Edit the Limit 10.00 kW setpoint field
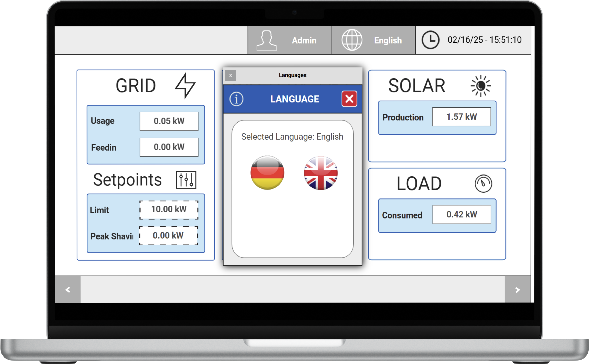This screenshot has height=364, width=589. [x=169, y=210]
